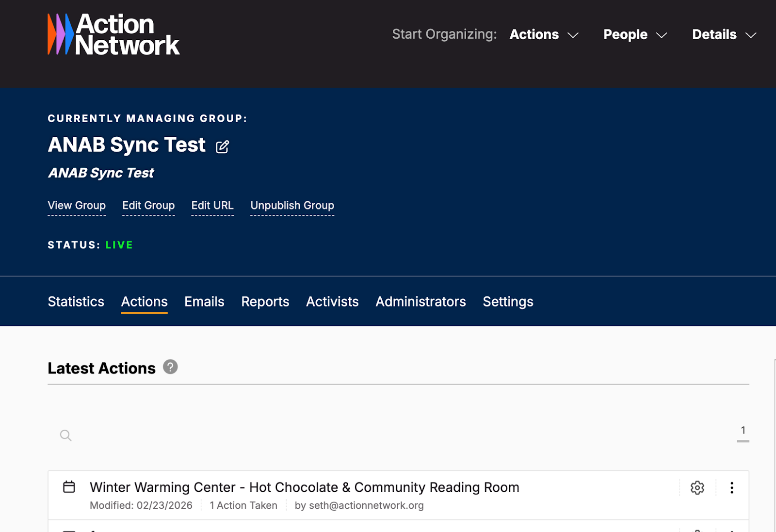Image resolution: width=776 pixels, height=532 pixels.
Task: Expand the Actions dropdown in top navigation
Action: 544,34
